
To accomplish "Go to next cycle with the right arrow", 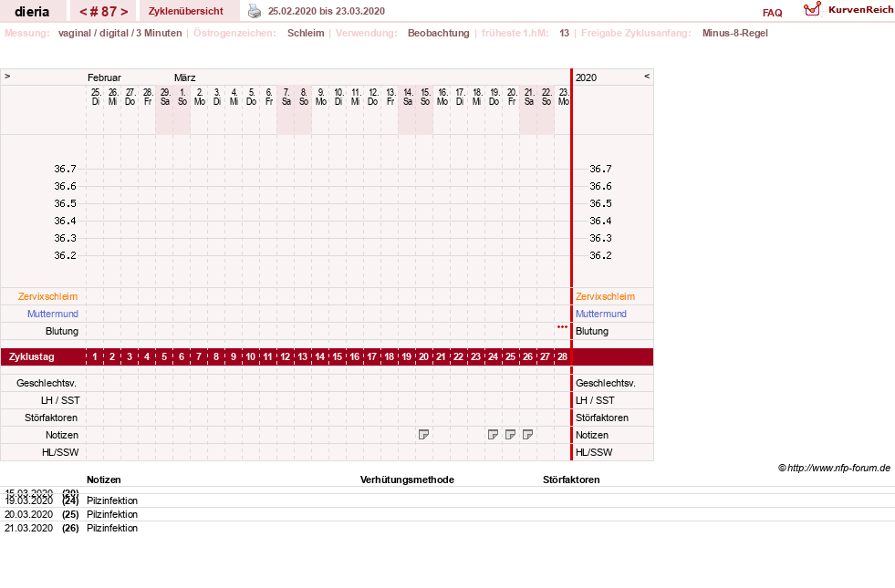I will (124, 12).
